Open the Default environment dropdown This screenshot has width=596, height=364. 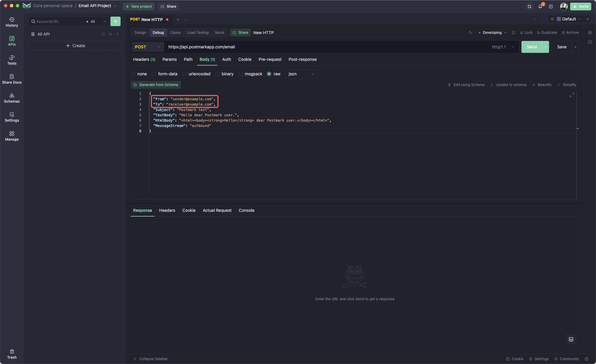coord(568,19)
